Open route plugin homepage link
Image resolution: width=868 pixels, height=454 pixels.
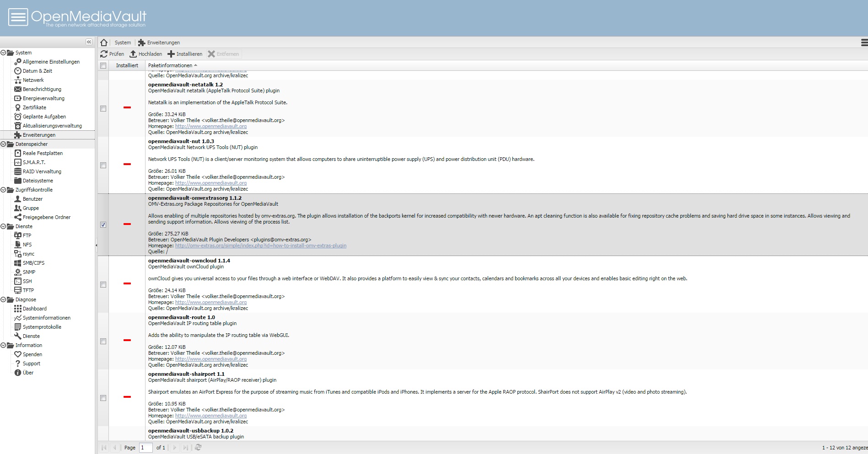tap(211, 359)
